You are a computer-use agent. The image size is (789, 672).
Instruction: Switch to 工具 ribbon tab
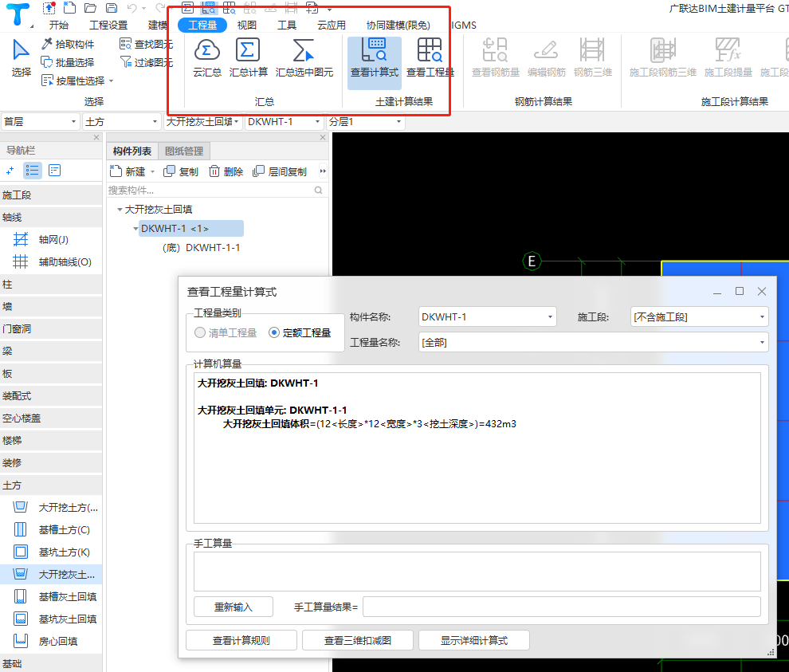coord(287,26)
